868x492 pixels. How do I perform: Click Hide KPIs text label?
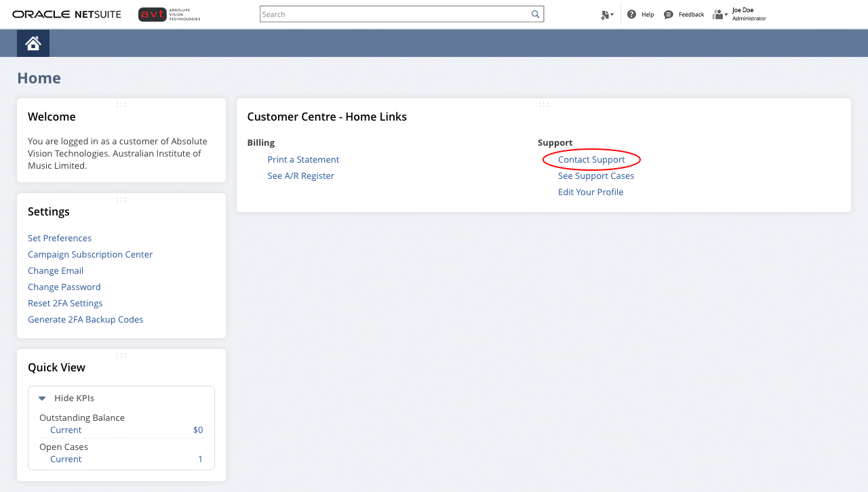click(75, 398)
